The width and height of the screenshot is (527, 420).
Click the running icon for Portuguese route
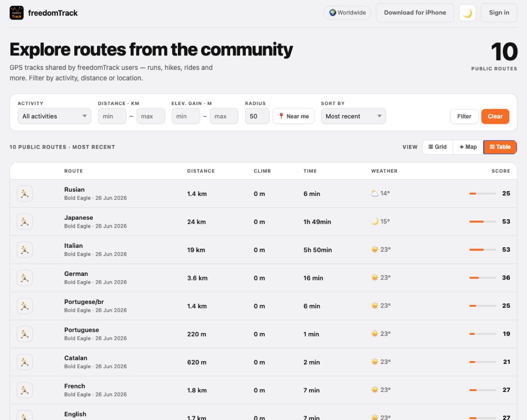[25, 334]
